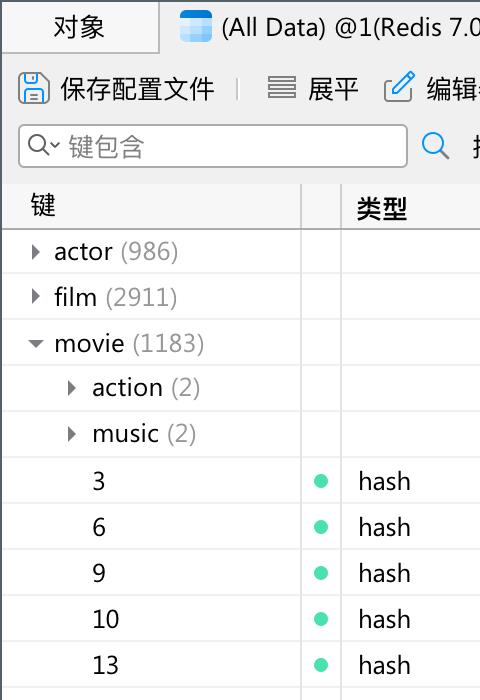Expand the music subgroup
The width and height of the screenshot is (480, 700).
(x=71, y=433)
